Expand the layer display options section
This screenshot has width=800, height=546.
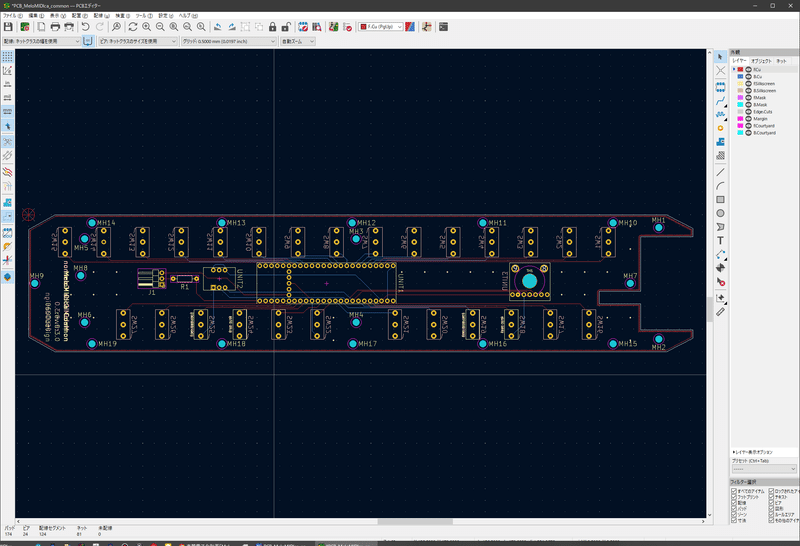(753, 452)
